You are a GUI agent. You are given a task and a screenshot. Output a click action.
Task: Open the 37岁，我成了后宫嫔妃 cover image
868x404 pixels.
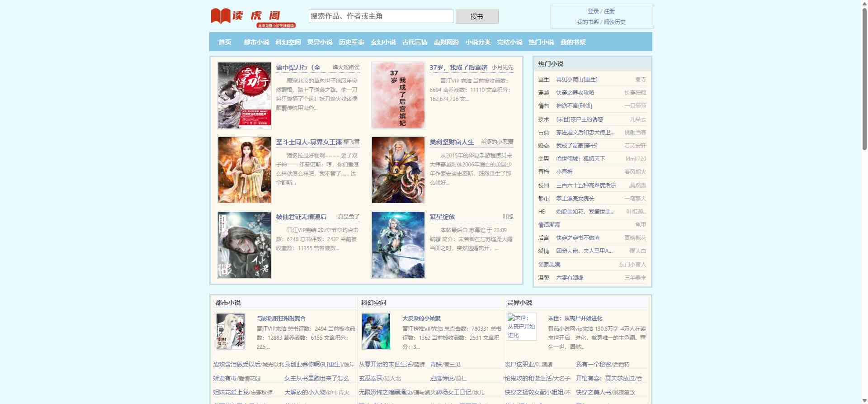click(398, 95)
